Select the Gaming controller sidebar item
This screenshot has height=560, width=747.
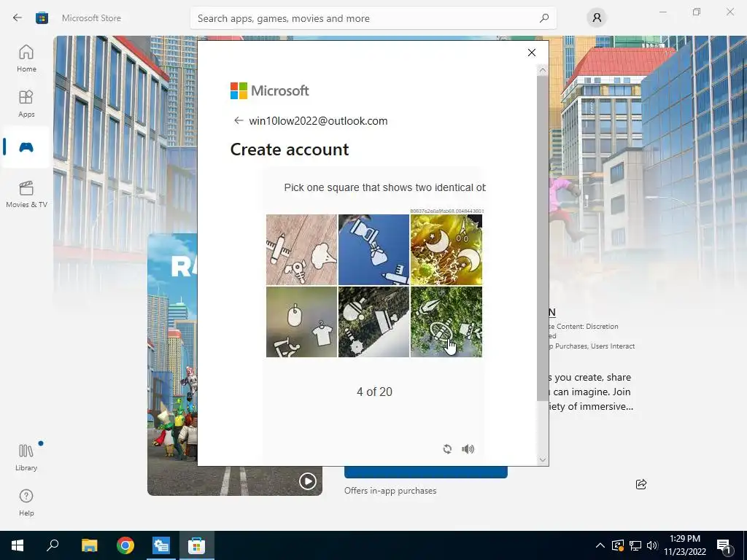tap(26, 147)
